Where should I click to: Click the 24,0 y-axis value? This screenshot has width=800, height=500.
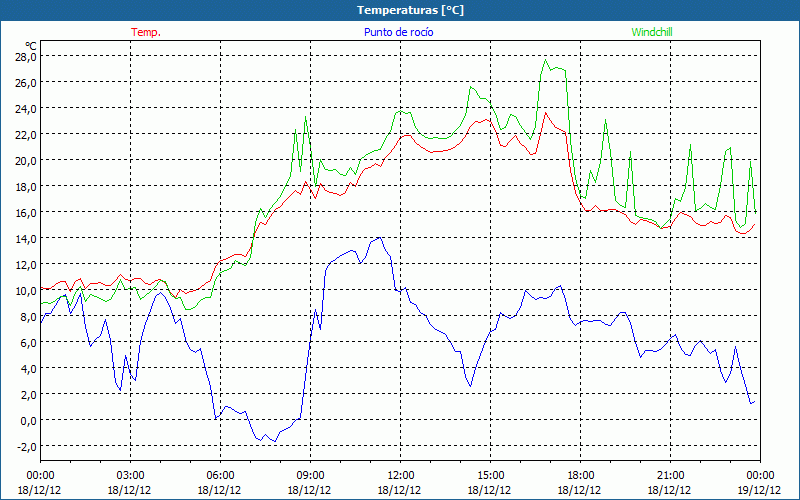click(26, 109)
